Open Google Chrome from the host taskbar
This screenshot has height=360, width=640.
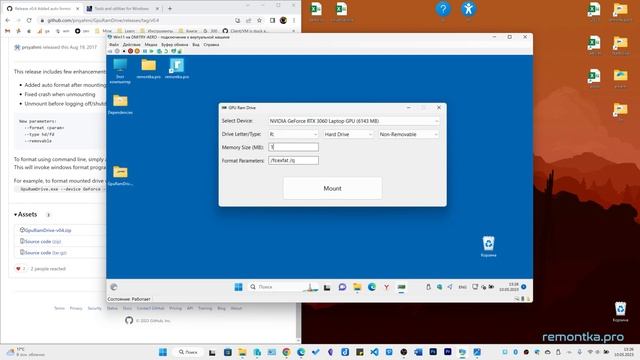tap(287, 352)
